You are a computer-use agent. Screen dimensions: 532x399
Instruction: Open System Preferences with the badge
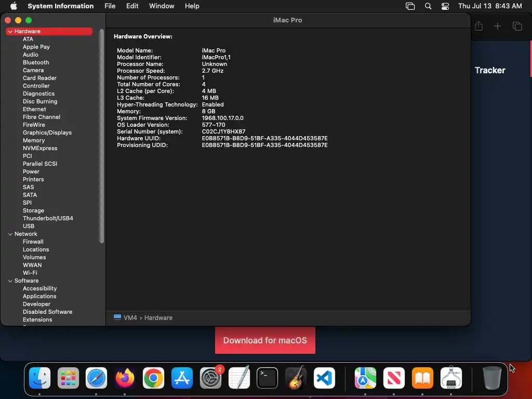(211, 378)
